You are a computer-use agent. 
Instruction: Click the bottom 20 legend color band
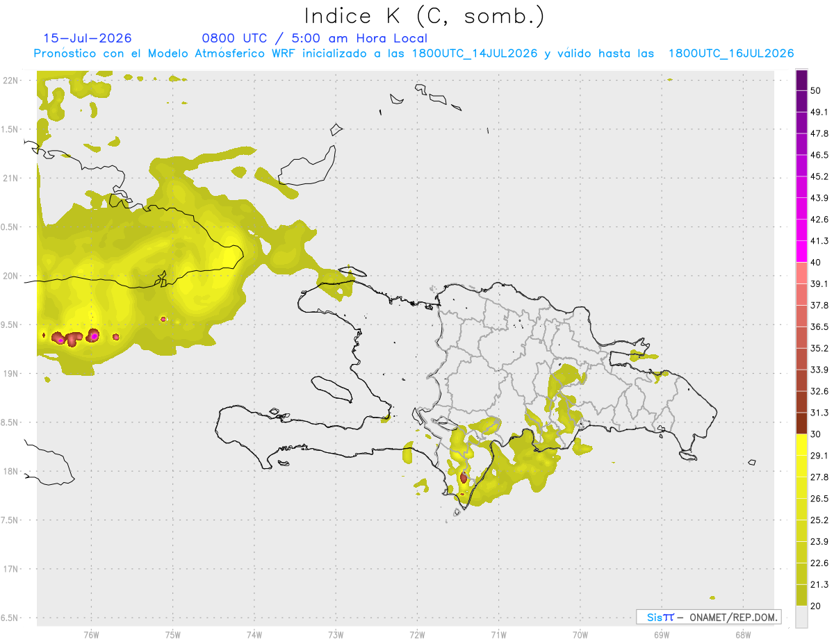[x=801, y=595]
